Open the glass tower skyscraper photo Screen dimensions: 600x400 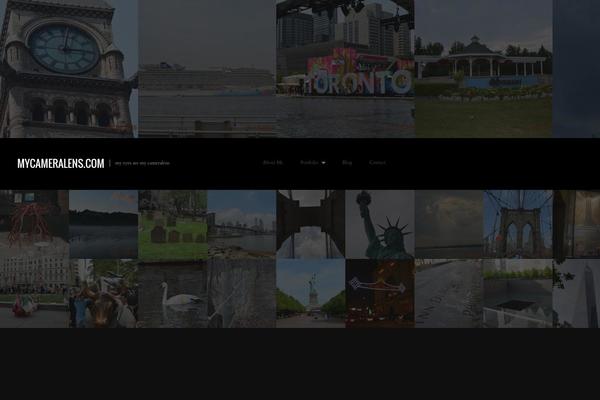pos(576,293)
